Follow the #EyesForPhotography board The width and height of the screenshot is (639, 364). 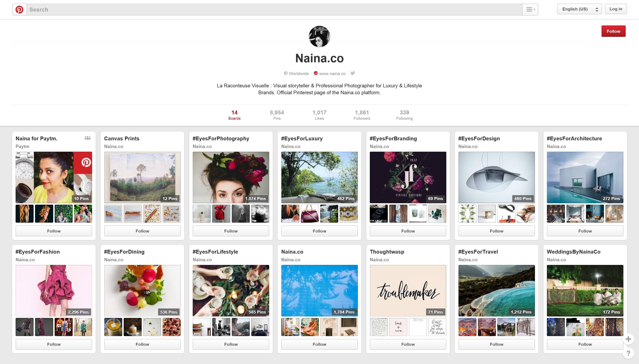231,231
